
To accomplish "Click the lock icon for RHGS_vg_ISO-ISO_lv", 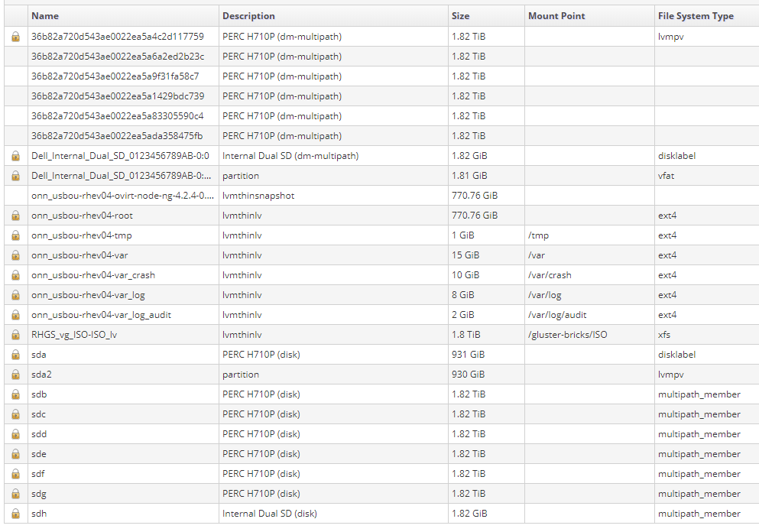I will [x=15, y=335].
